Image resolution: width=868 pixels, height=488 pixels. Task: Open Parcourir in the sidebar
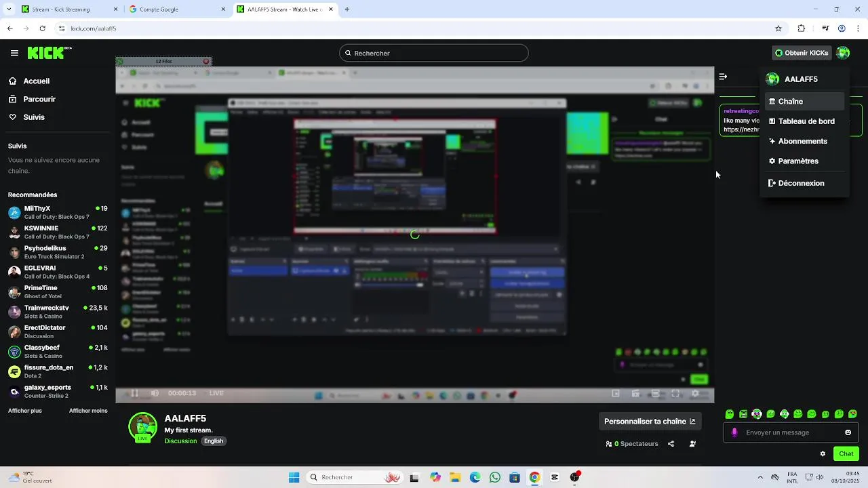pyautogui.click(x=39, y=99)
